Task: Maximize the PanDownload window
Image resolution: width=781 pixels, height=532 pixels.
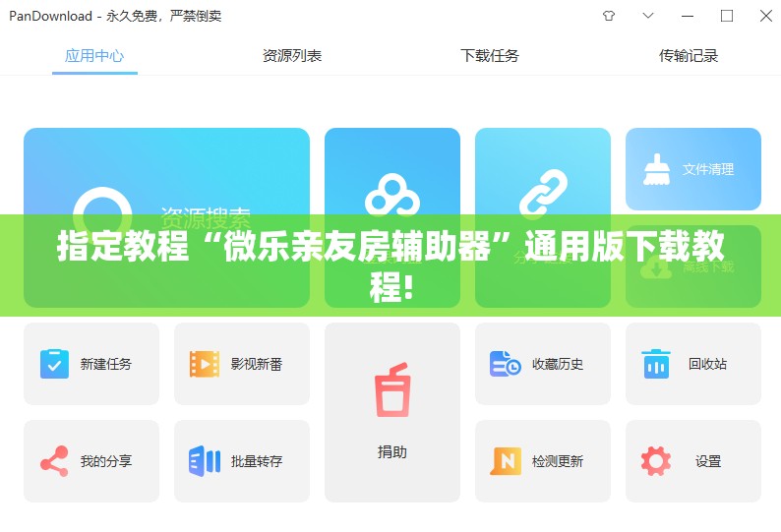Action: point(727,16)
